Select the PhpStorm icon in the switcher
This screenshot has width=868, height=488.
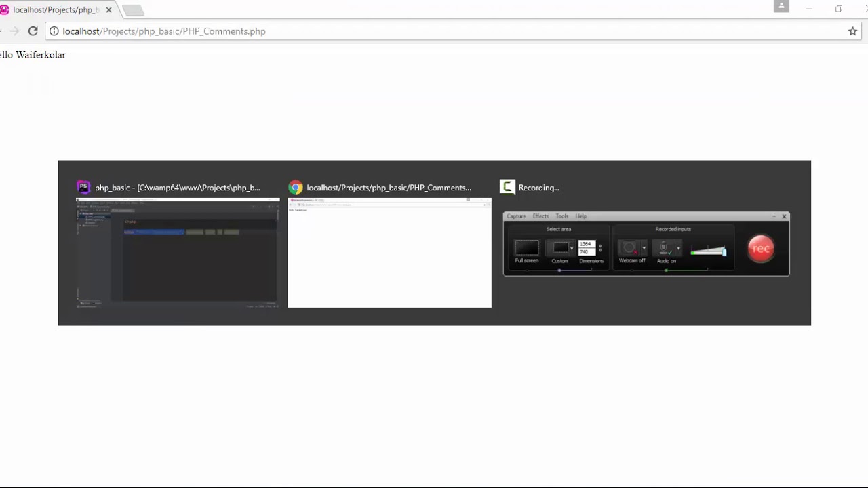pos(83,188)
